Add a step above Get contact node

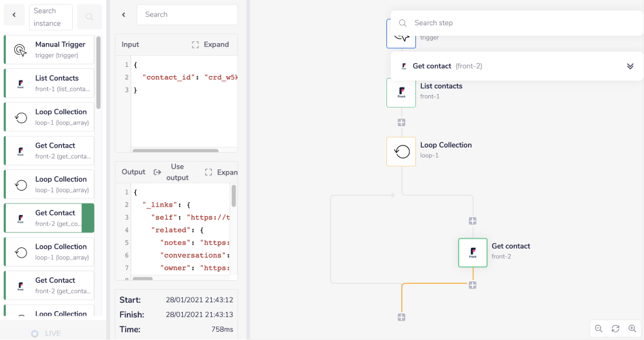[473, 221]
